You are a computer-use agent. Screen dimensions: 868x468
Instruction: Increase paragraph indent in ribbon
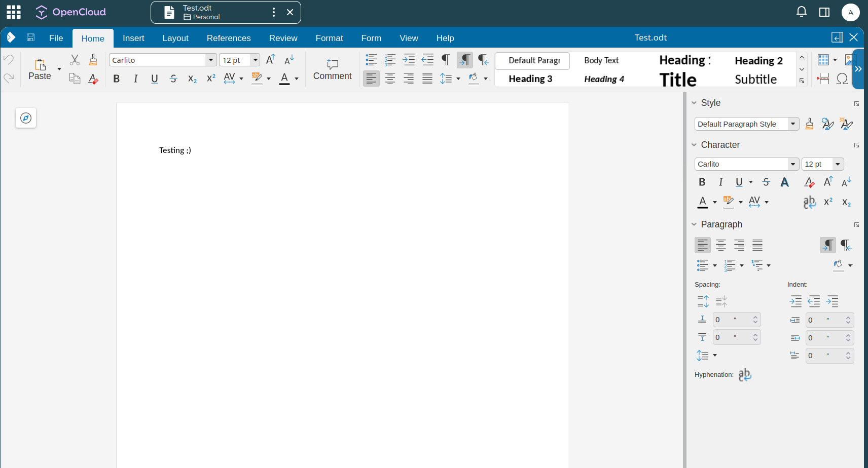tap(409, 60)
